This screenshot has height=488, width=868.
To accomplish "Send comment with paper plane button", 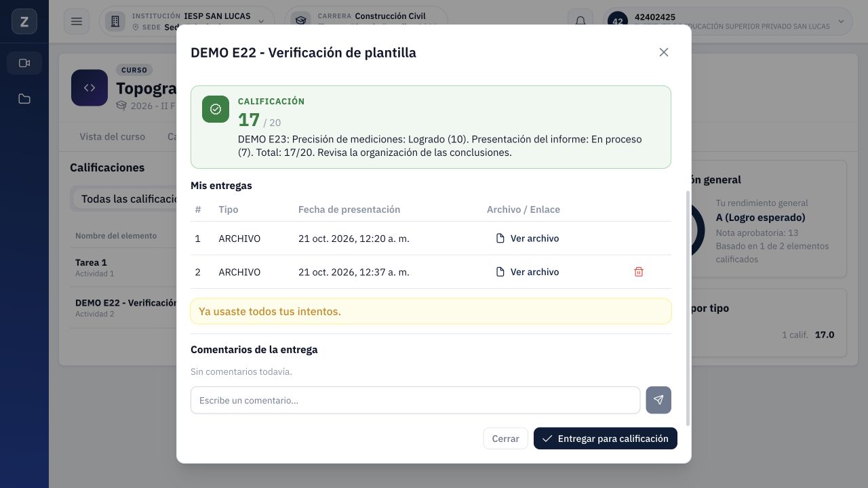I will 658,400.
